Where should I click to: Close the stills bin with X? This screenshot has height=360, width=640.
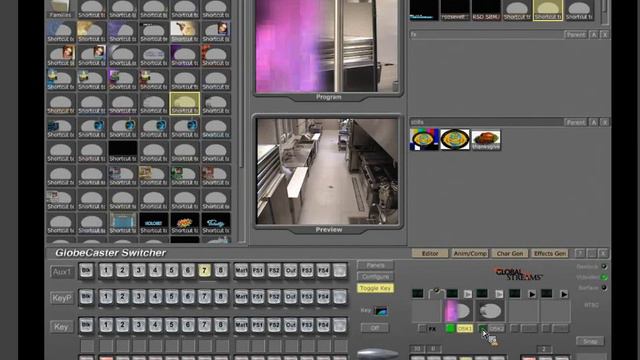tap(604, 122)
